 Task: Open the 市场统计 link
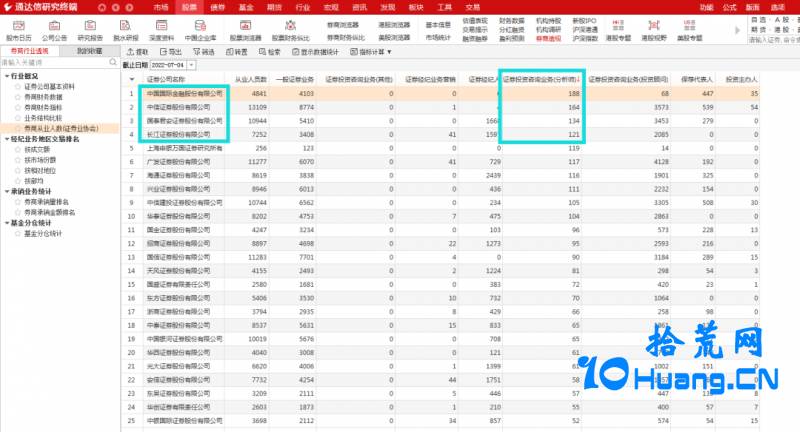pyautogui.click(x=438, y=38)
